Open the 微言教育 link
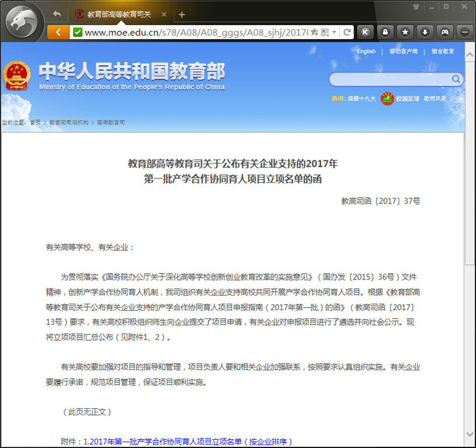476x448 pixels. click(443, 51)
